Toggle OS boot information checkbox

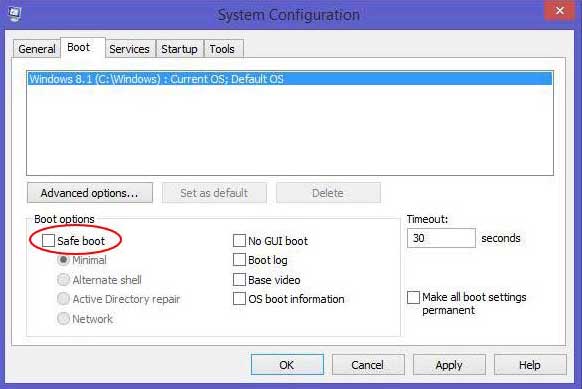point(239,299)
